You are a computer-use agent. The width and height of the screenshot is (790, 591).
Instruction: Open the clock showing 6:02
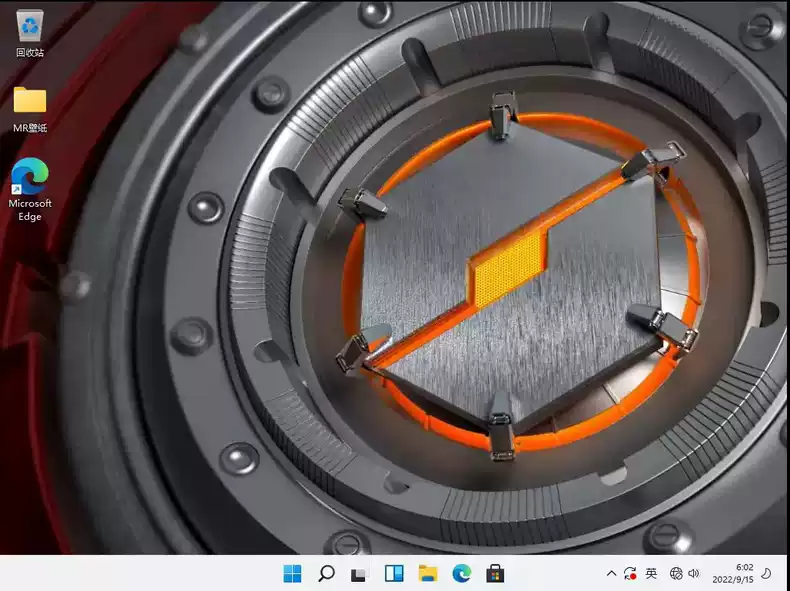[x=745, y=567]
